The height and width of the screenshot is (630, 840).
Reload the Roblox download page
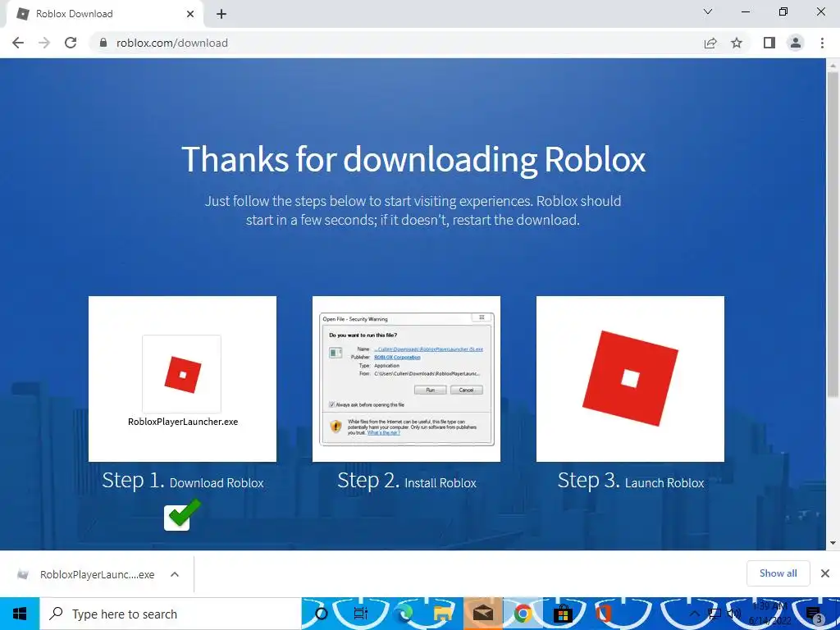pyautogui.click(x=71, y=43)
